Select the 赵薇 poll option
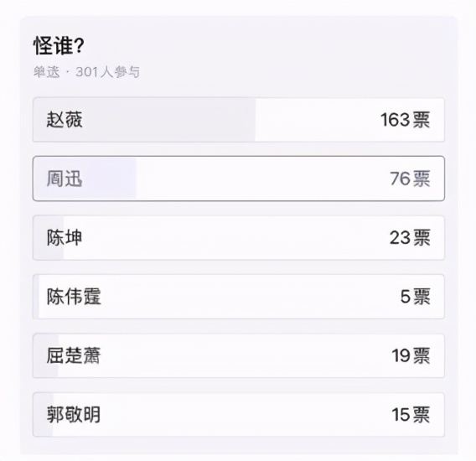Image resolution: width=476 pixels, height=461 pixels. tap(239, 120)
